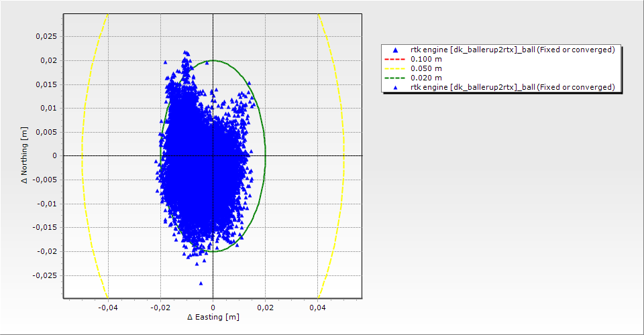
Task: Click the yellow dashed line legend swatch
Action: click(394, 69)
